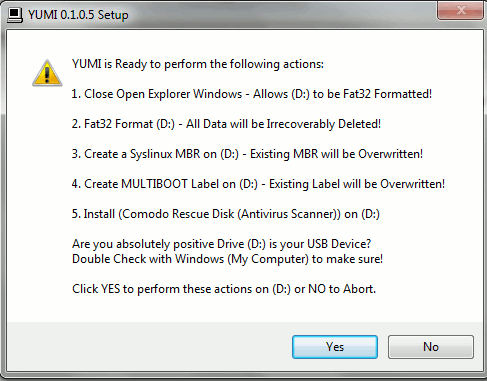Image resolution: width=487 pixels, height=381 pixels.
Task: Click the words 'Irrecoverably Deleted!'
Action: pos(324,124)
